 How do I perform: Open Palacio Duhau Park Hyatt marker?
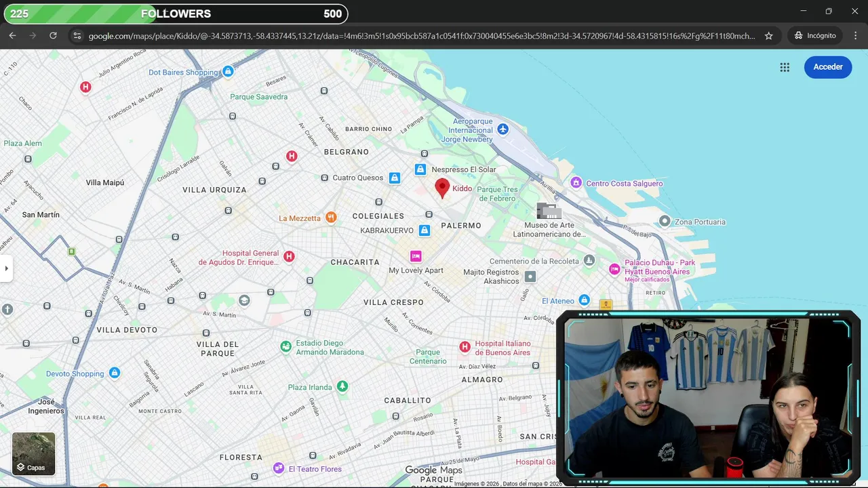pos(614,269)
